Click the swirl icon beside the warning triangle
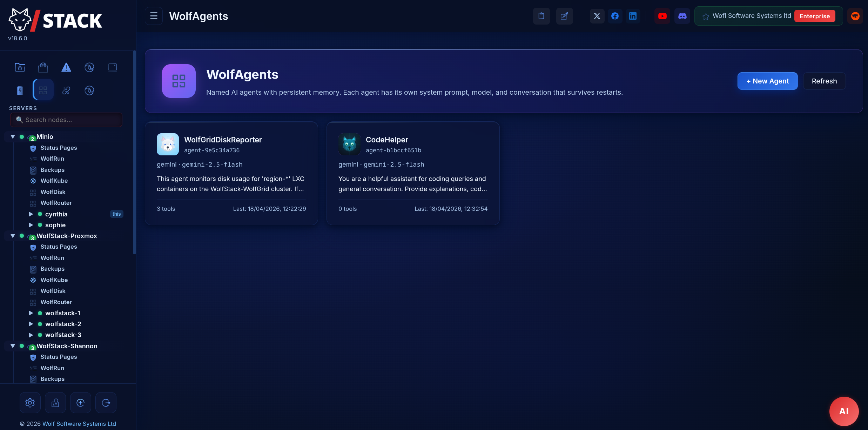This screenshot has height=430, width=868. pyautogui.click(x=89, y=67)
